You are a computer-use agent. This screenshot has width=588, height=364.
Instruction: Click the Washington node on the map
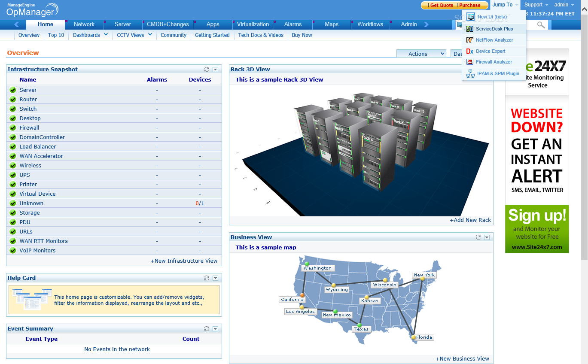click(307, 264)
